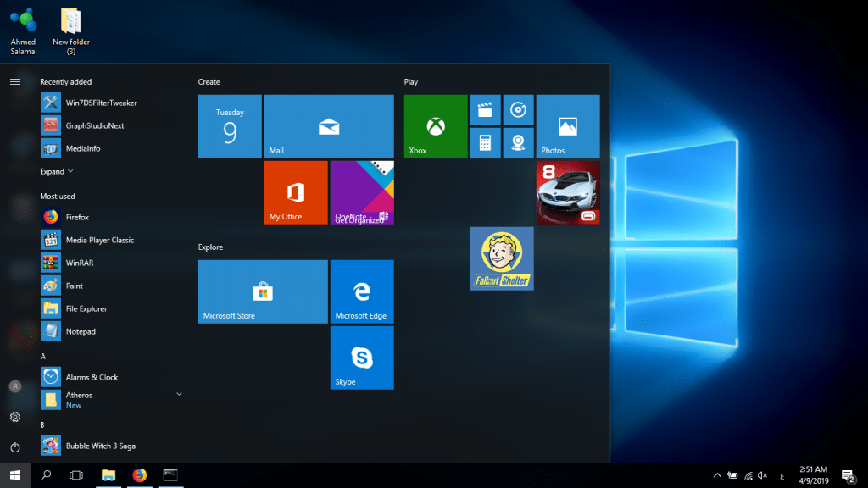
Task: Click the Windows Start button
Action: point(15,475)
